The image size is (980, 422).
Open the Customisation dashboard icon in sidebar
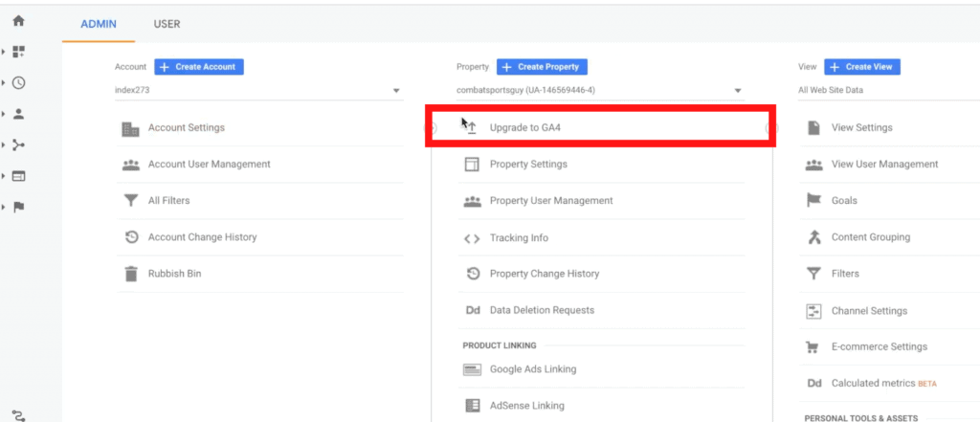pyautogui.click(x=19, y=52)
